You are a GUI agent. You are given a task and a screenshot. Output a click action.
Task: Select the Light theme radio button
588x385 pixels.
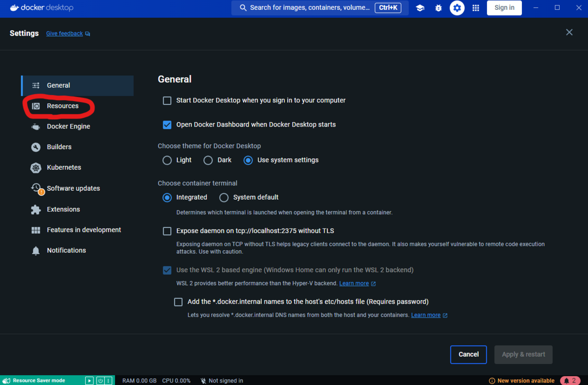pos(167,160)
